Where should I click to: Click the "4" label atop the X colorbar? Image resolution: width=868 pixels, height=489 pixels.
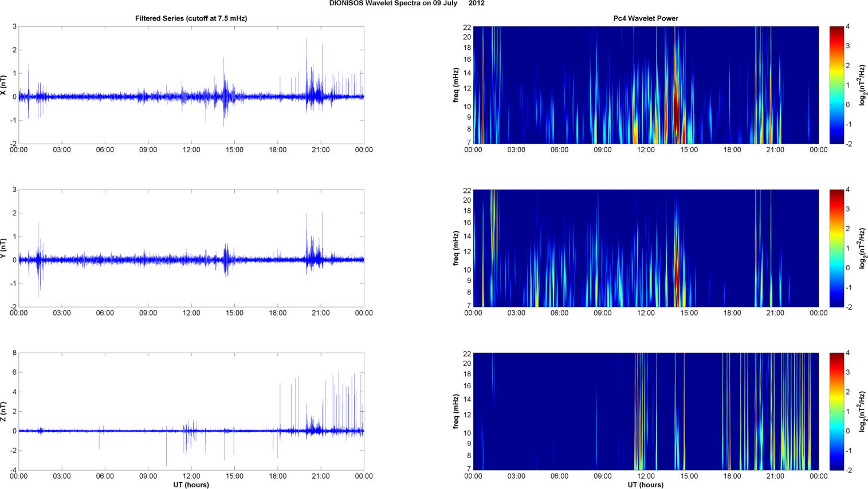pos(848,27)
